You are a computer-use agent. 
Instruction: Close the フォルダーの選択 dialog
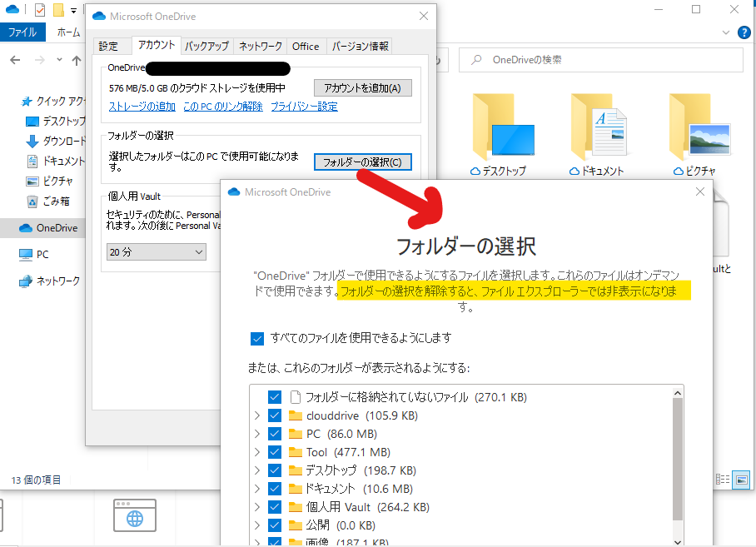point(700,191)
